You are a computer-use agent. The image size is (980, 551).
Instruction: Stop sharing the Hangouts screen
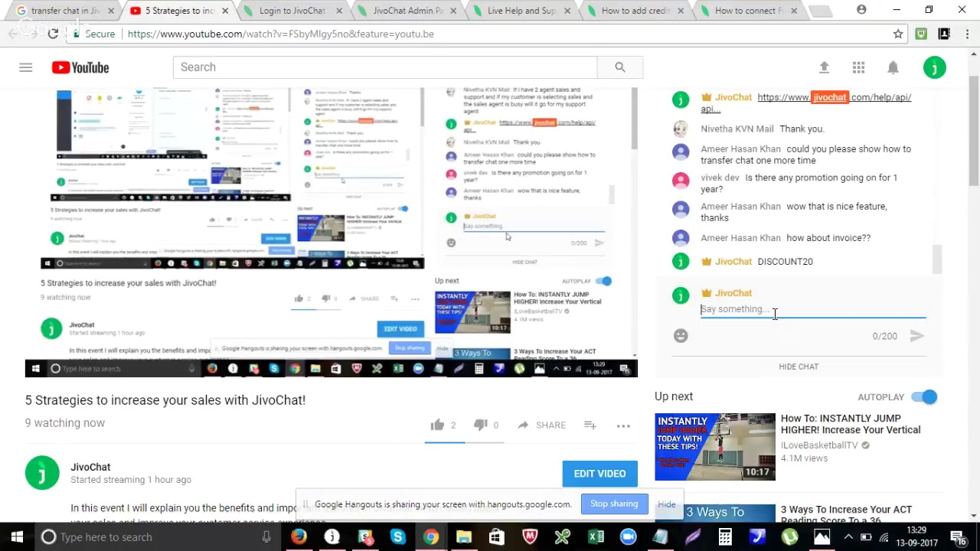click(x=614, y=504)
